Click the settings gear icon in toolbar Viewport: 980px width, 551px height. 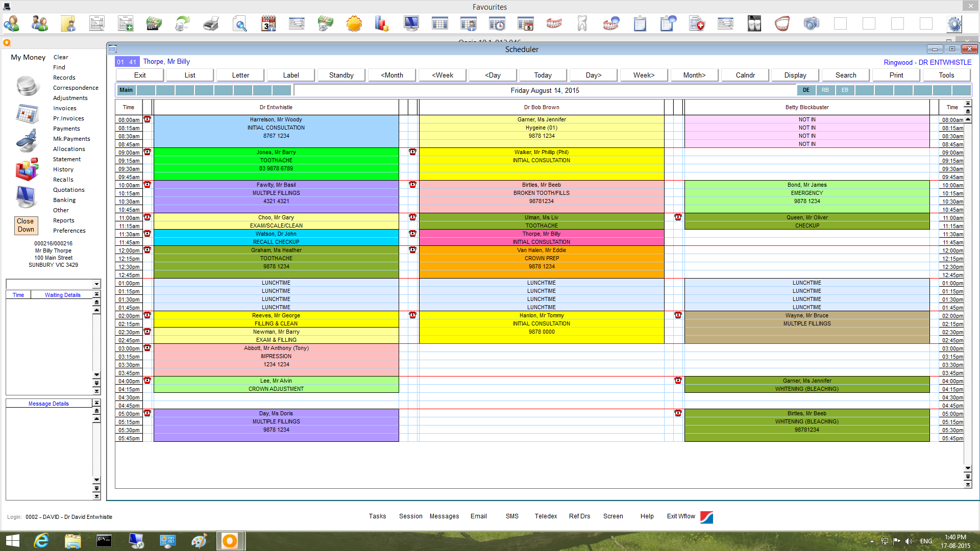954,23
